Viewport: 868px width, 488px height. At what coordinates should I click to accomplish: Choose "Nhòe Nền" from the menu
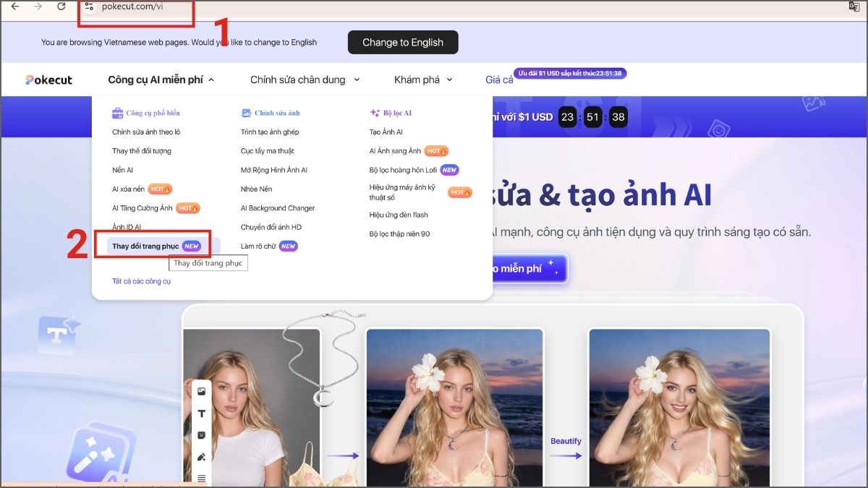257,189
